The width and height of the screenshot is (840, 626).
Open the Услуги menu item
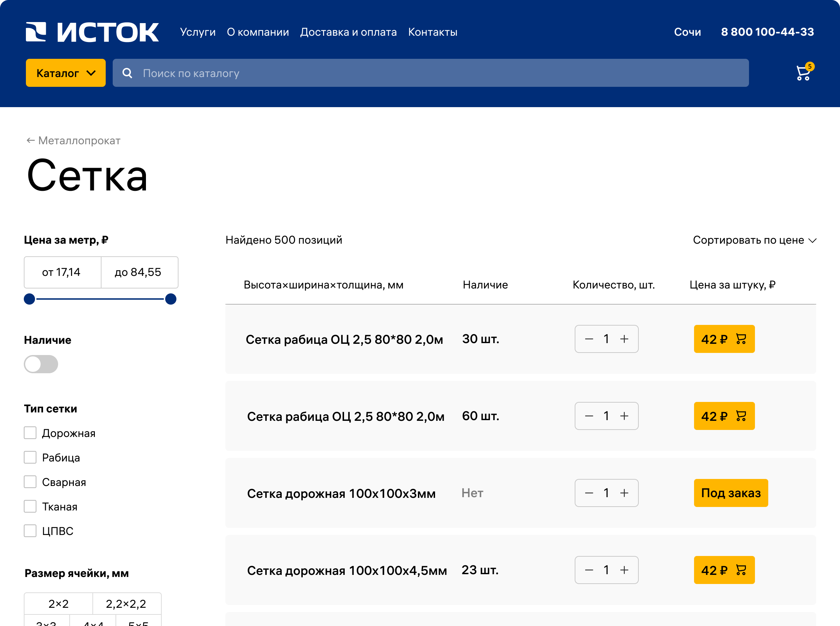click(x=198, y=32)
